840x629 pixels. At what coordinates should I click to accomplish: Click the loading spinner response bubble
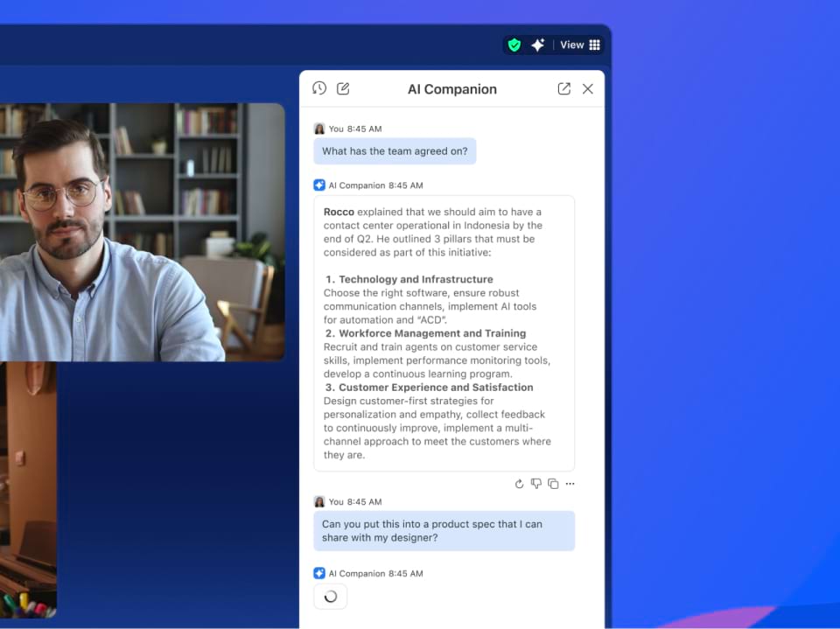[331, 597]
